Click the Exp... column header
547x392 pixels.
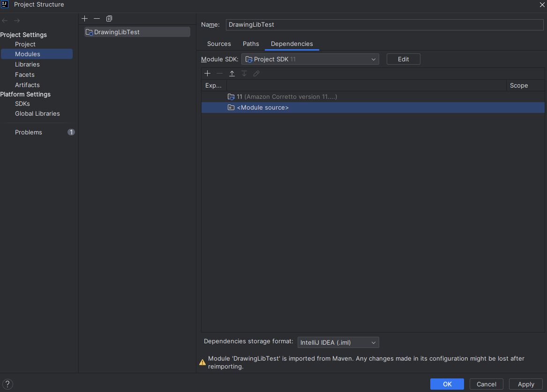pyautogui.click(x=213, y=85)
